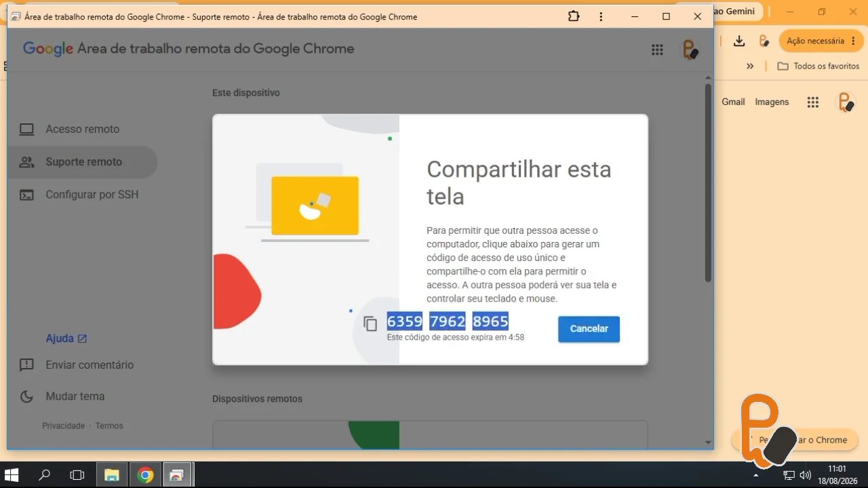Open the Chrome downloads icon in background window
The height and width of the screenshot is (488, 868).
[x=739, y=41]
